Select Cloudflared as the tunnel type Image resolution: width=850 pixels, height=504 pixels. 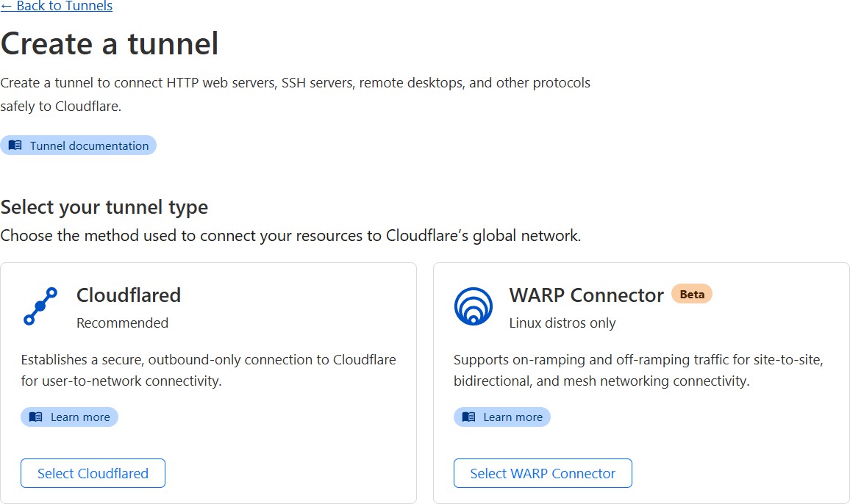tap(93, 473)
